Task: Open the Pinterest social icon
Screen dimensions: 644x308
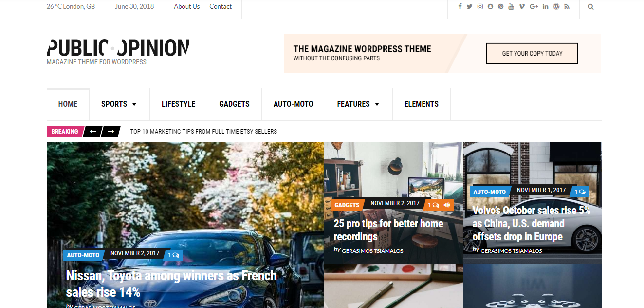Action: point(500,6)
